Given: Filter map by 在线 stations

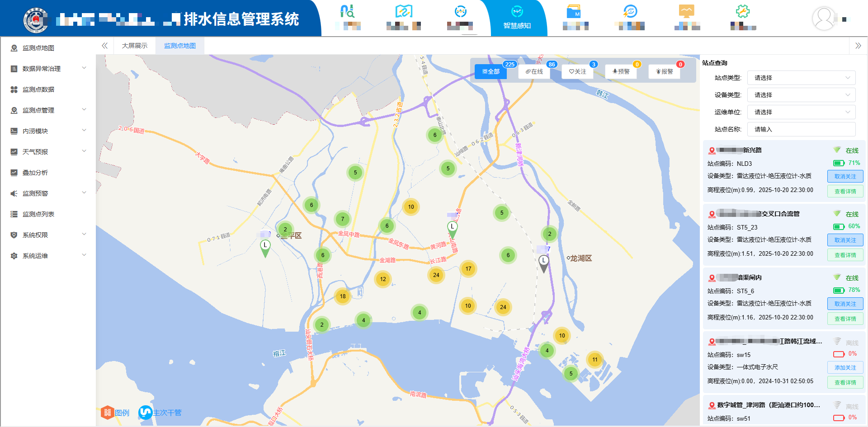Looking at the screenshot, I should point(534,71).
